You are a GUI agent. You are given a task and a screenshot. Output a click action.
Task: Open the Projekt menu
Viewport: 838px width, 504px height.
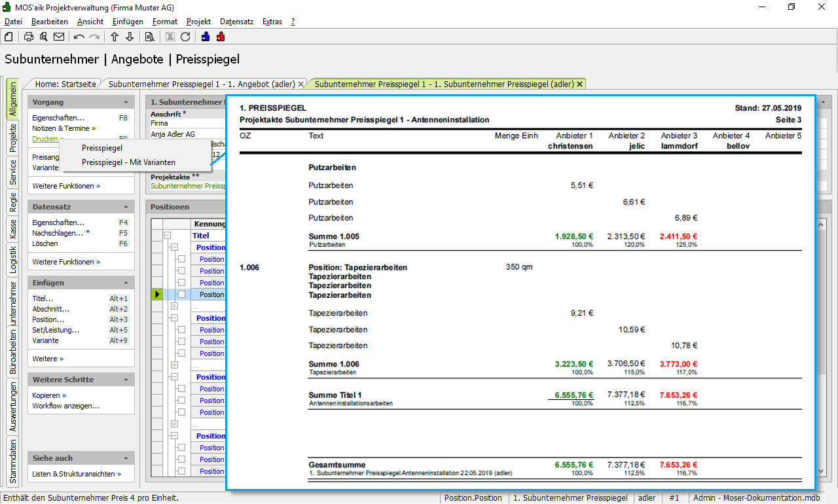[198, 22]
